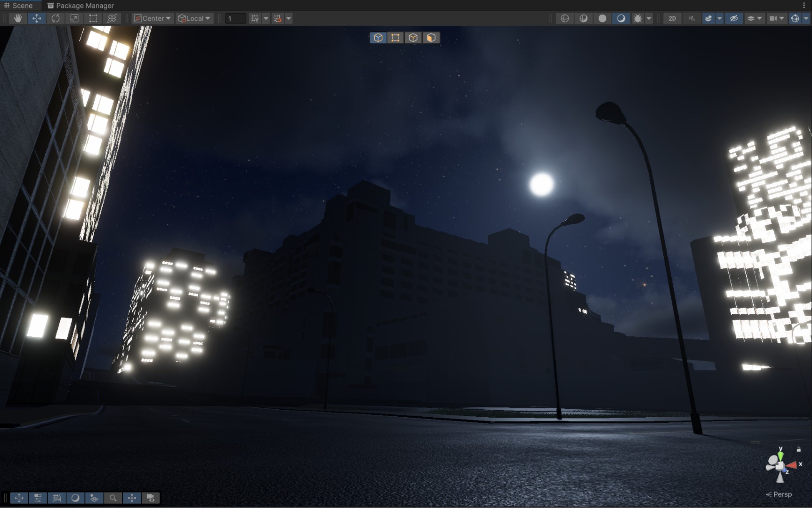812x508 pixels.
Task: Click the red X axis gizmo cone
Action: click(792, 465)
